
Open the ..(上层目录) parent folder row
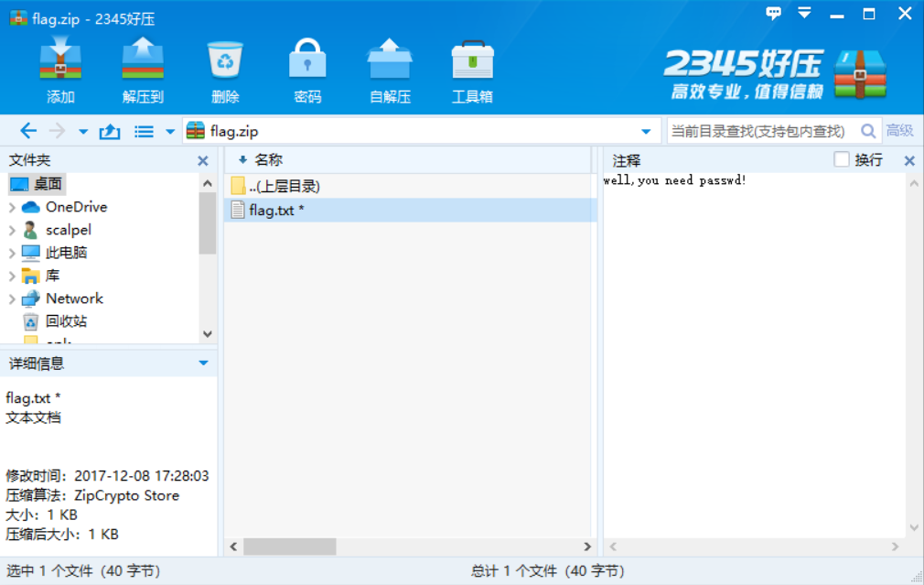tap(410, 187)
